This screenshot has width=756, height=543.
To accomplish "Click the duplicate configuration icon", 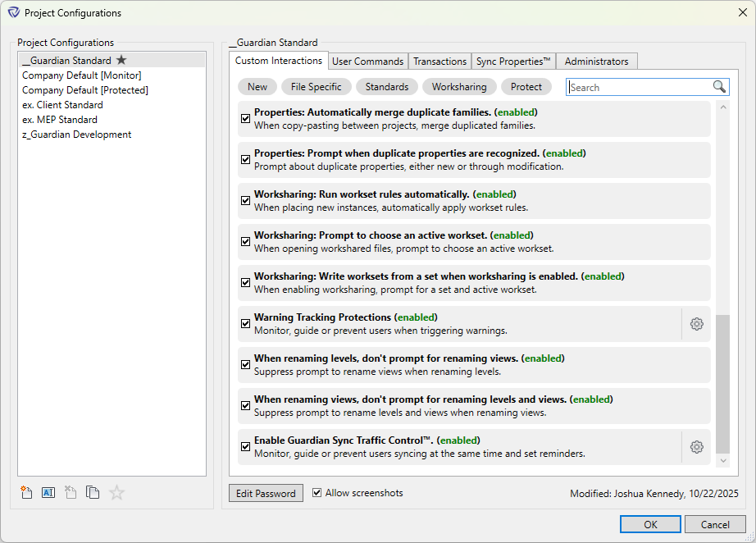I will pyautogui.click(x=93, y=492).
